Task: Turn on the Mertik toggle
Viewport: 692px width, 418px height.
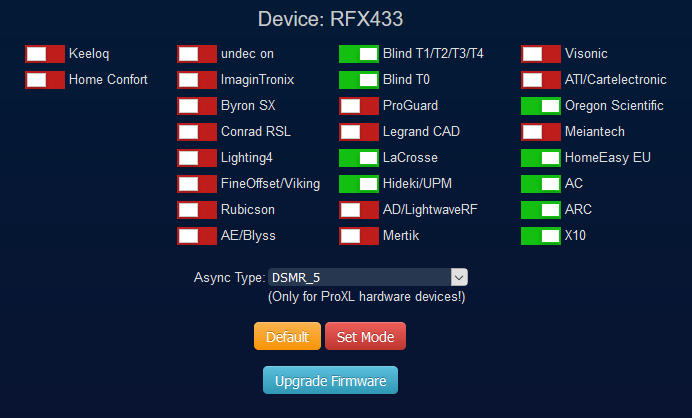Action: click(359, 236)
